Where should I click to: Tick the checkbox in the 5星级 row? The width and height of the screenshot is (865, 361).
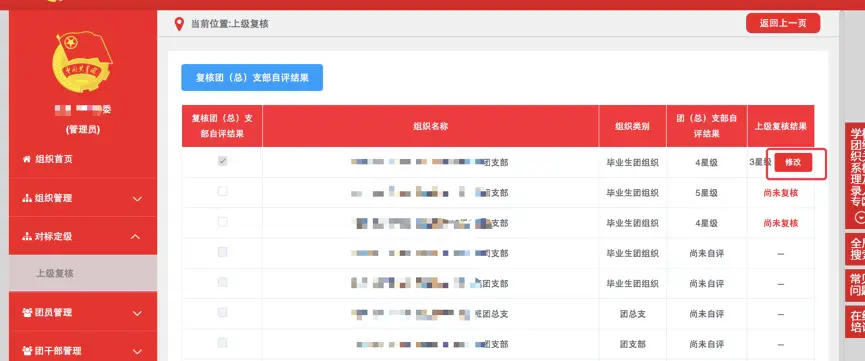[x=222, y=192]
